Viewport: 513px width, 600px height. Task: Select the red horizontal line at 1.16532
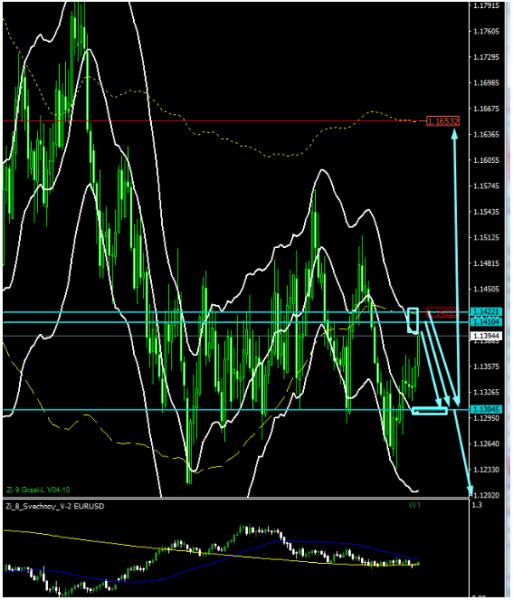214,121
